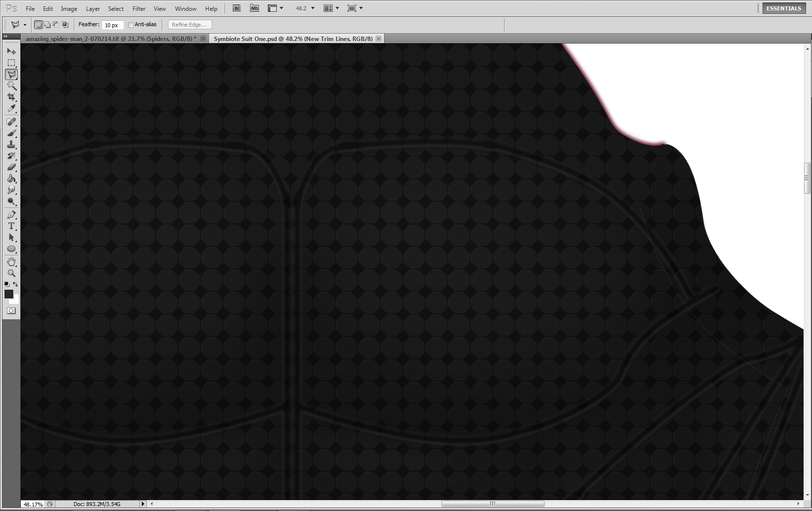Choose New selection mode

point(39,24)
